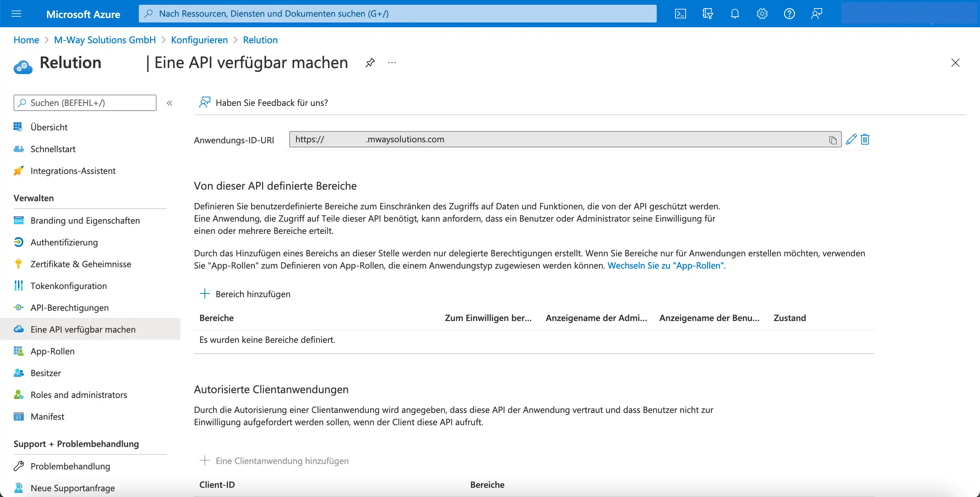The height and width of the screenshot is (497, 980).
Task: Pin this blade with the pin icon
Action: pyautogui.click(x=370, y=63)
